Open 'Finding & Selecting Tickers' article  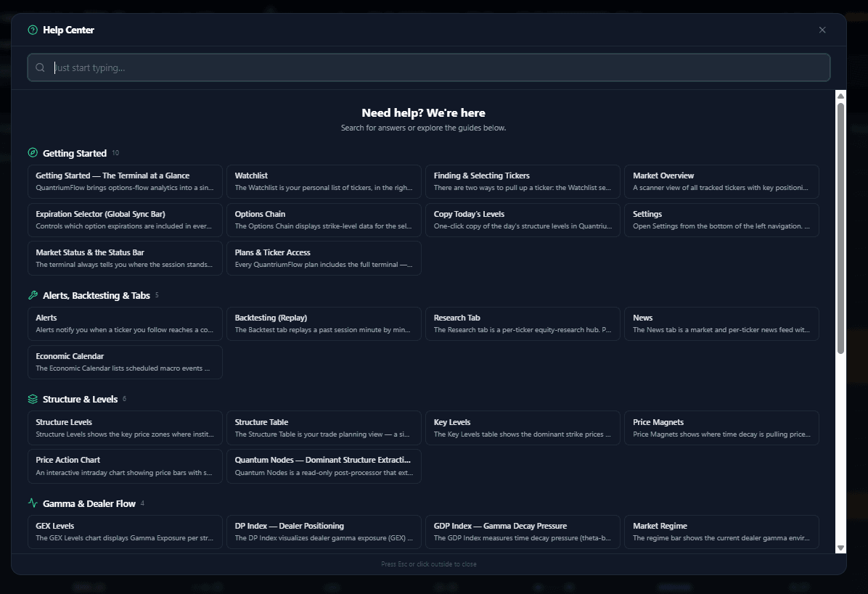pyautogui.click(x=523, y=181)
